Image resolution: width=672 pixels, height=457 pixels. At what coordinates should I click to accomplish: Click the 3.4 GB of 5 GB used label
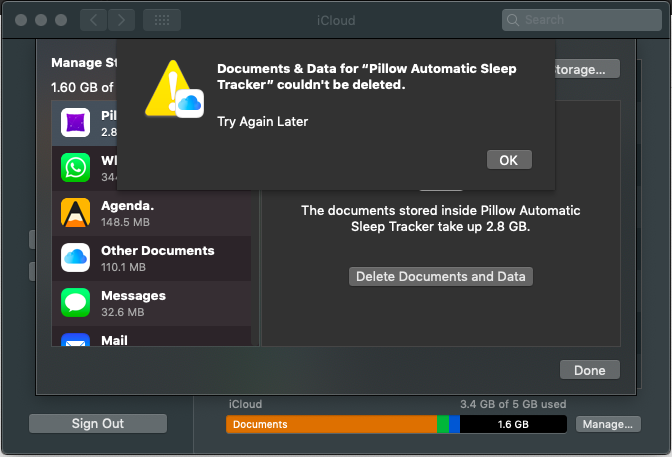pyautogui.click(x=513, y=404)
